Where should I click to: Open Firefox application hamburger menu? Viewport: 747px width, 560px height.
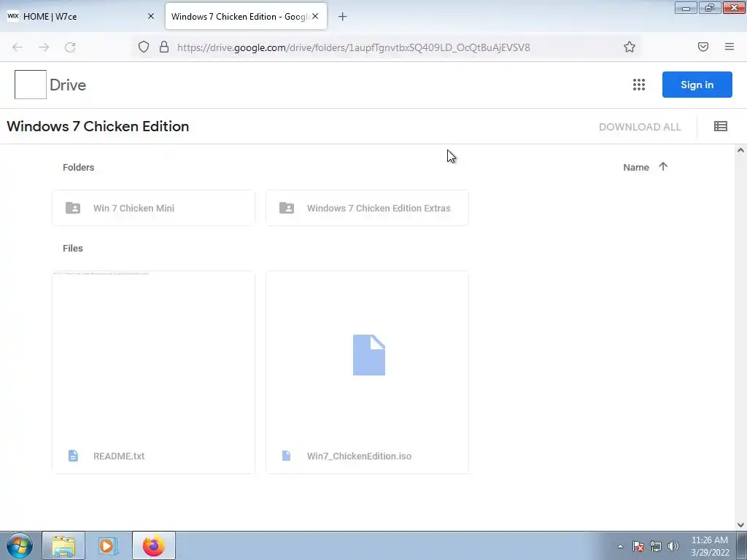coord(729,47)
